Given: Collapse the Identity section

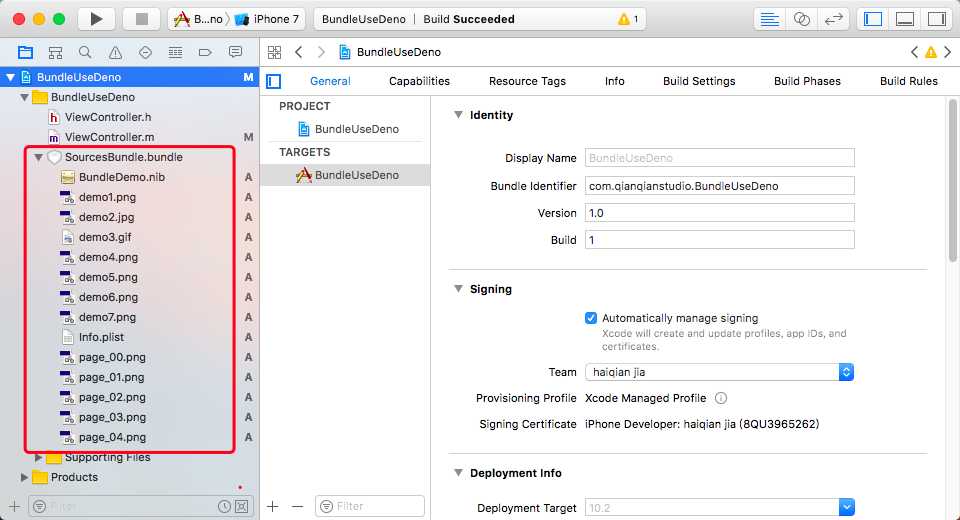Looking at the screenshot, I should click(458, 115).
